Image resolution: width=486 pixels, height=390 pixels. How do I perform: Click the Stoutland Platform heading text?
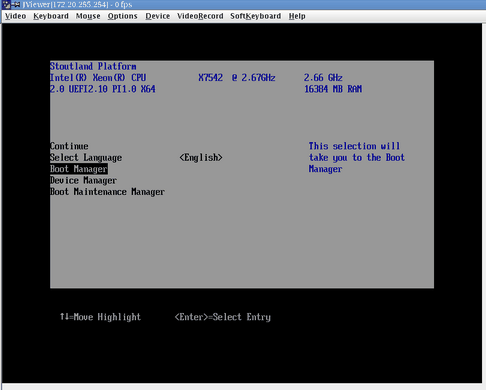[93, 66]
